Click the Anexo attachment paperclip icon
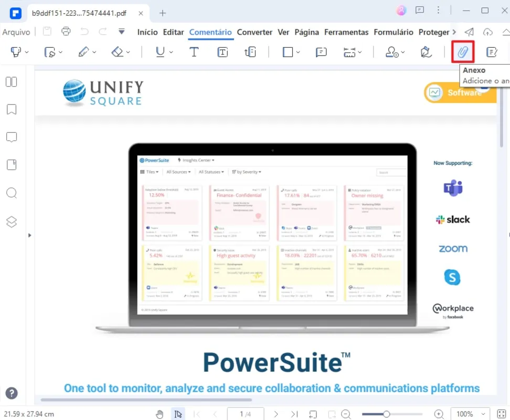 point(463,52)
